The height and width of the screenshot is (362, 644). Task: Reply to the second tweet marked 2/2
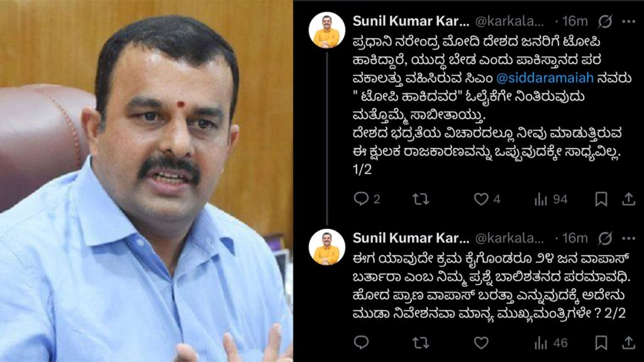tap(361, 342)
